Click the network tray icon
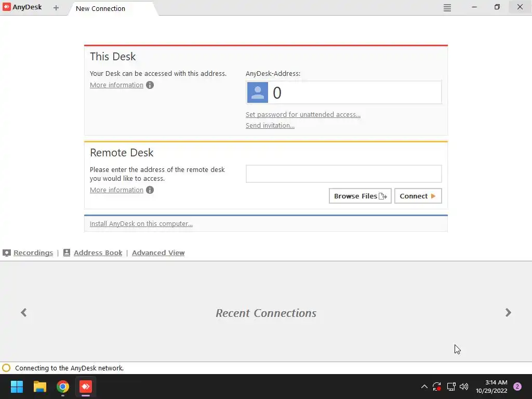Image resolution: width=532 pixels, height=399 pixels. coord(451,387)
